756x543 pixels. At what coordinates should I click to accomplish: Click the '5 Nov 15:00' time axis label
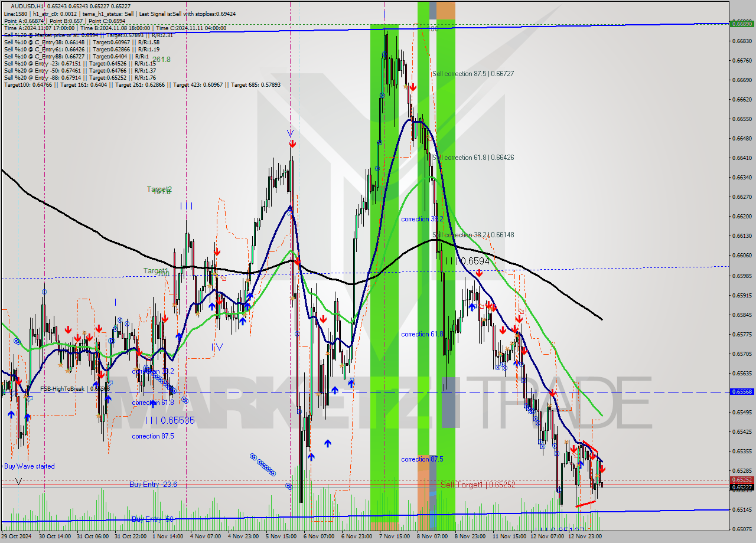281,537
